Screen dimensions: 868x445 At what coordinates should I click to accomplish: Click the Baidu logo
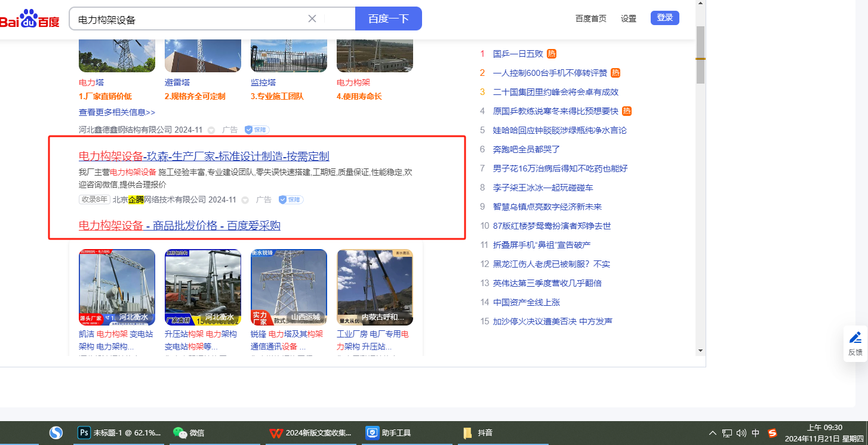30,19
